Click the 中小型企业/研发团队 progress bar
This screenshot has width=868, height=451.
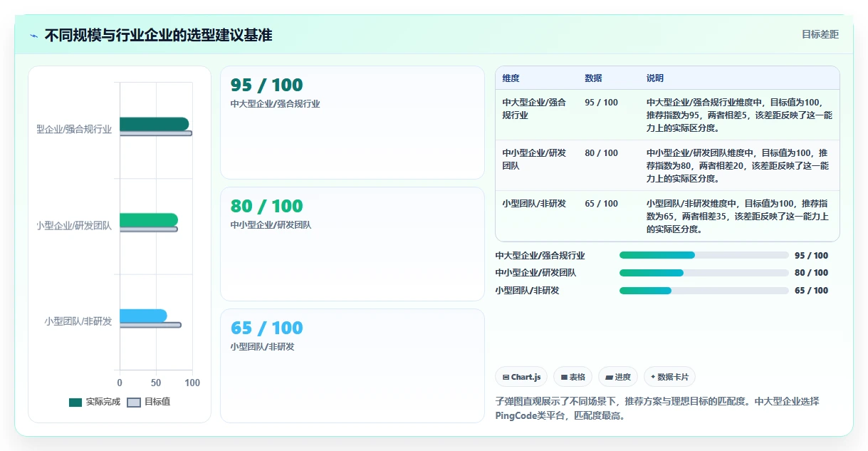(x=704, y=273)
